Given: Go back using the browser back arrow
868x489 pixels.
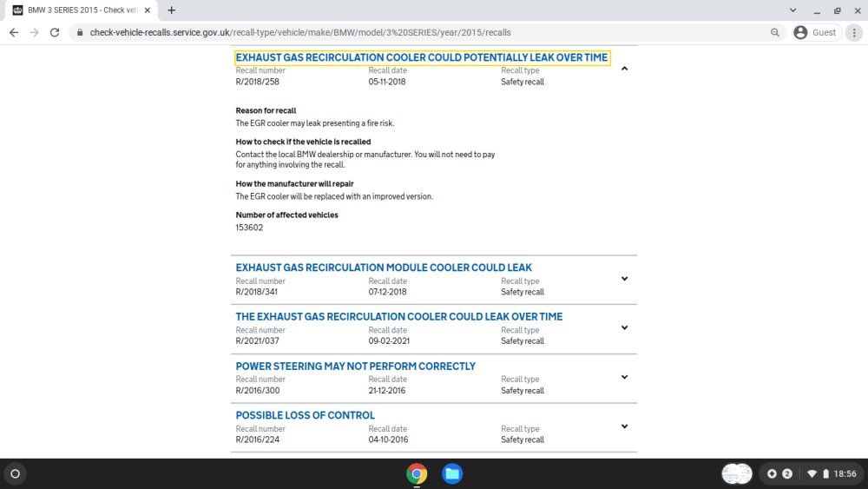Looking at the screenshot, I should 14,33.
